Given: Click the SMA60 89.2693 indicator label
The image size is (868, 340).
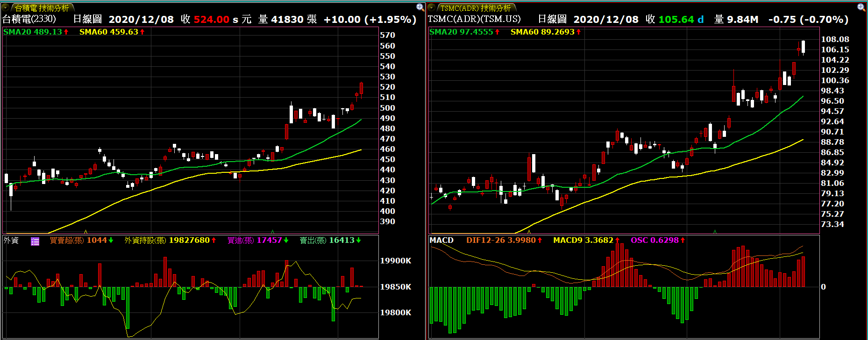Looking at the screenshot, I should coord(546,32).
